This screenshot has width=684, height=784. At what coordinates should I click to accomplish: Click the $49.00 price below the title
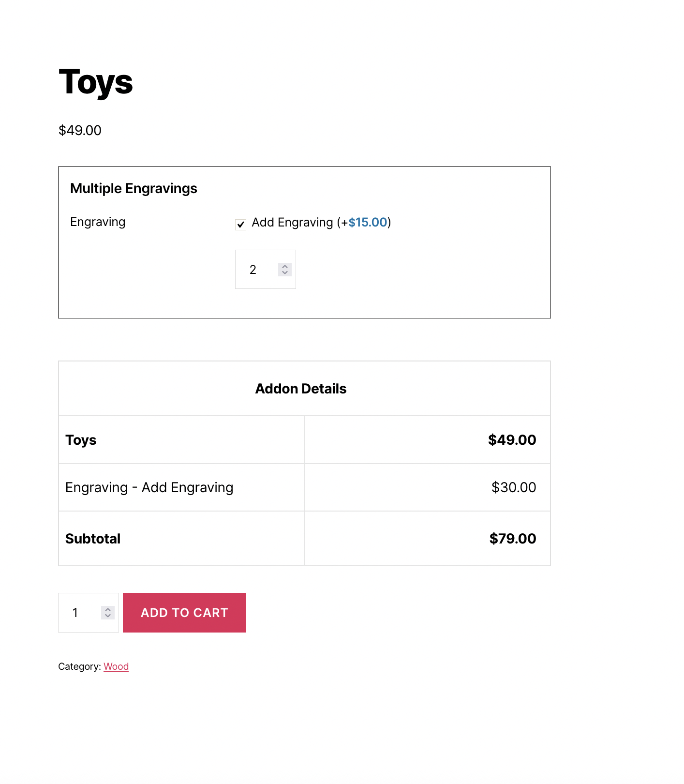[x=80, y=130]
